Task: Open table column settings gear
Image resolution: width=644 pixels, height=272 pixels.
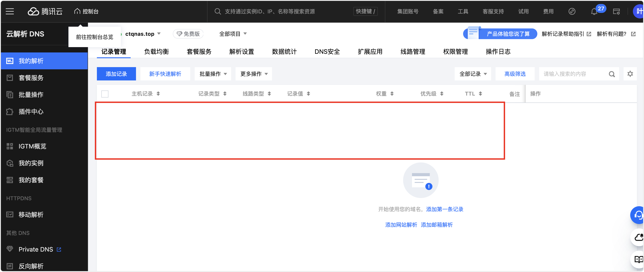Action: (x=630, y=74)
